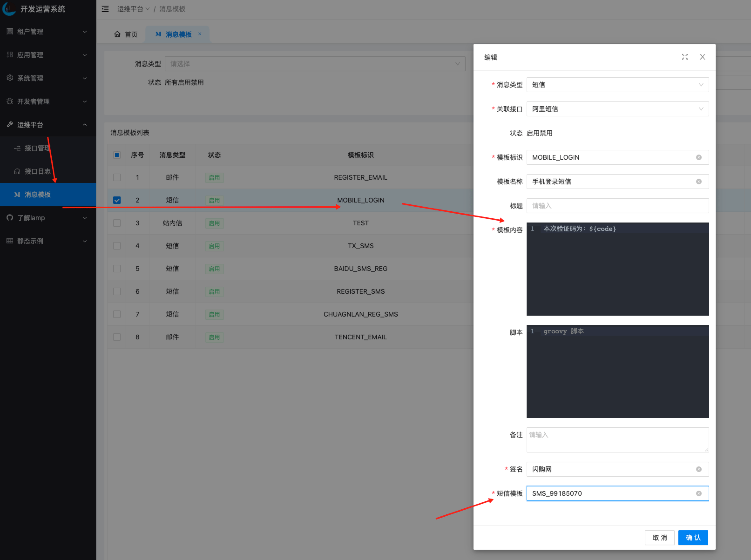Toggle the select-all header checkbox

point(117,155)
